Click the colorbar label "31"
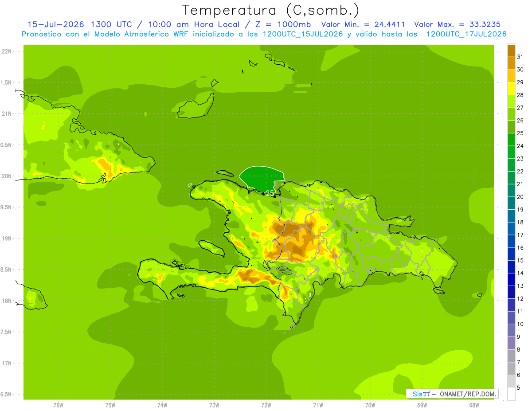 tap(520, 56)
